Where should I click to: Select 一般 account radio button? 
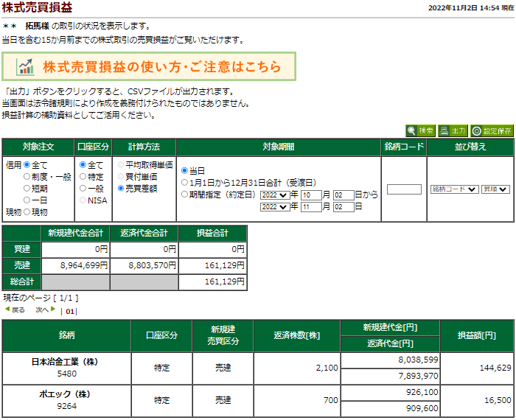click(x=83, y=189)
